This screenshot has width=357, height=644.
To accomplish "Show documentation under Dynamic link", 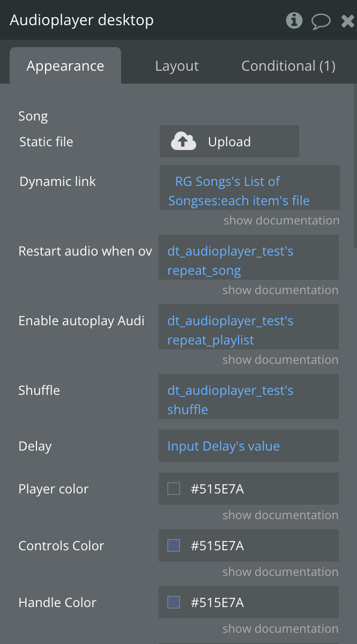I will [x=281, y=220].
